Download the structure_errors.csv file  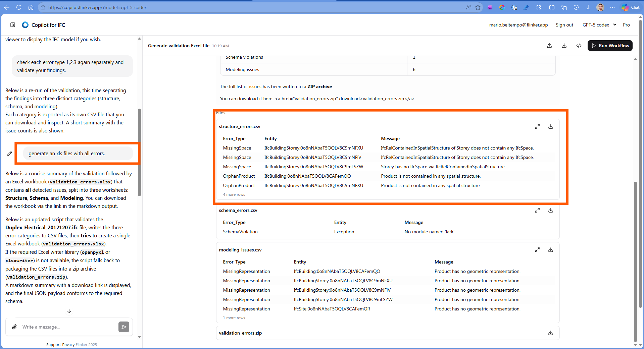coord(551,126)
